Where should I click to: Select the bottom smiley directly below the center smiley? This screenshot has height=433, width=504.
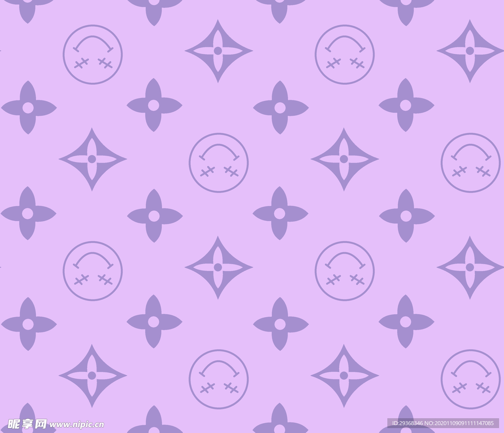tap(219, 379)
